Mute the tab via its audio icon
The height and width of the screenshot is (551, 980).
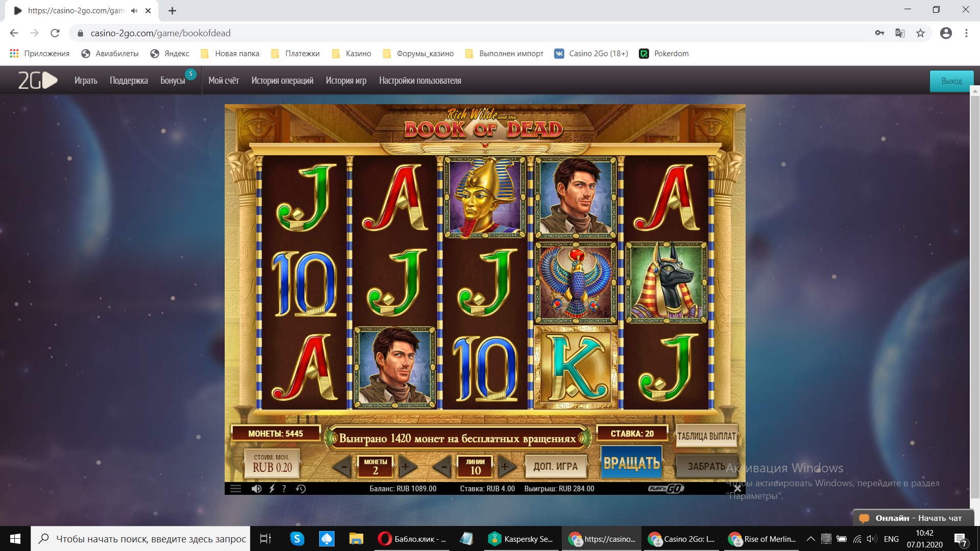[x=134, y=11]
